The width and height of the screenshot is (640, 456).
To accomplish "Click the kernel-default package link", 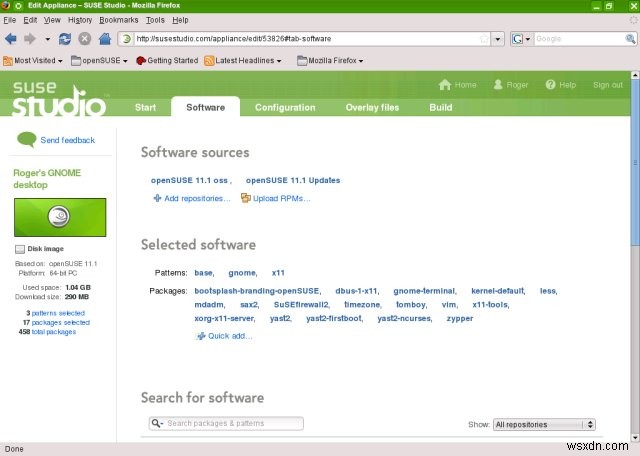I will pos(498,291).
